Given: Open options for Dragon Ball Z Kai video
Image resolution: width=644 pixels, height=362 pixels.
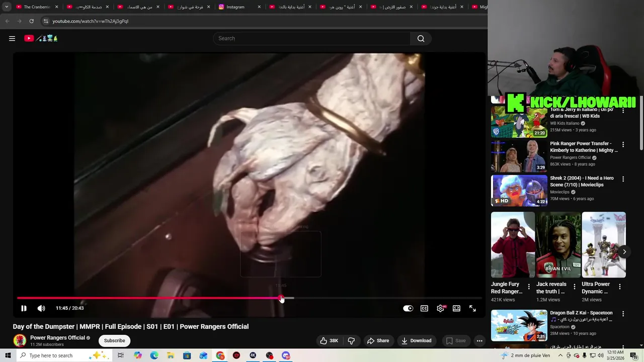Looking at the screenshot, I should click(623, 314).
